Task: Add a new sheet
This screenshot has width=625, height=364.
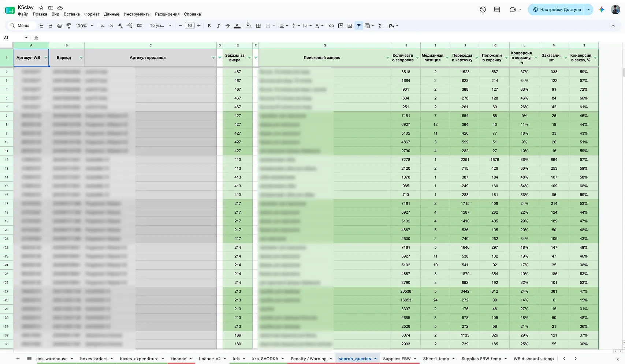Action: tap(18, 359)
